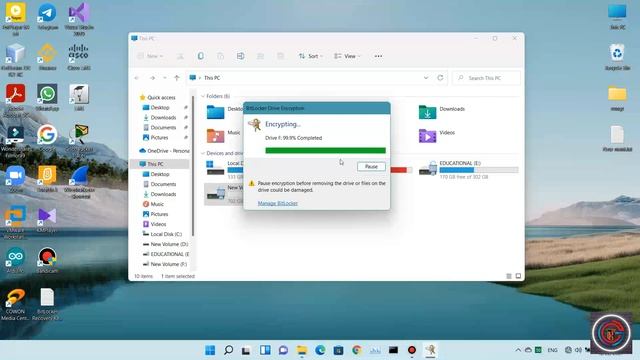Viewport: 640px width, 360px height.
Task: Open WhatsApp desktop shortcut
Action: 47,98
